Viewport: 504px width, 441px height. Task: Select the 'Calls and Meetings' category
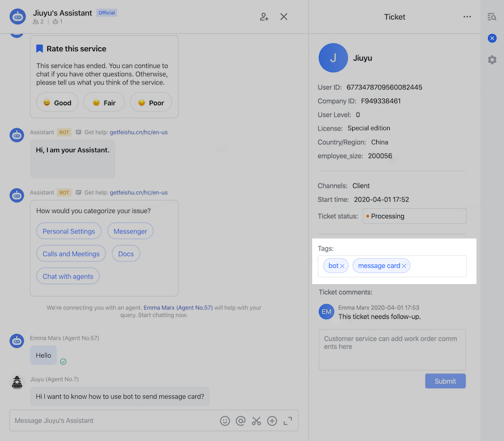coord(71,254)
